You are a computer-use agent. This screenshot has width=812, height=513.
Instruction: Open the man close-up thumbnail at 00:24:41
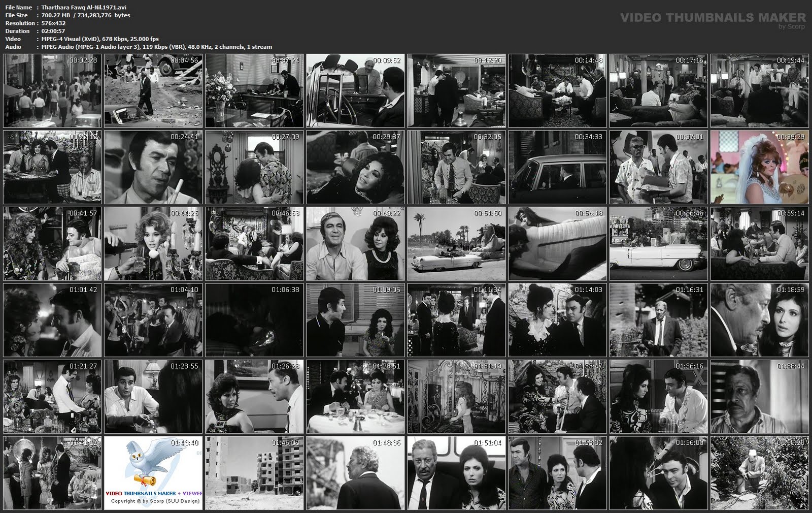(153, 167)
